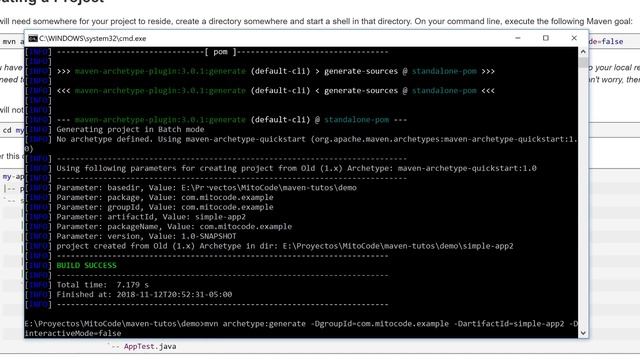This screenshot has height=360, width=640.
Task: Click scrollbar down arrow in cmd window
Action: click(x=583, y=333)
